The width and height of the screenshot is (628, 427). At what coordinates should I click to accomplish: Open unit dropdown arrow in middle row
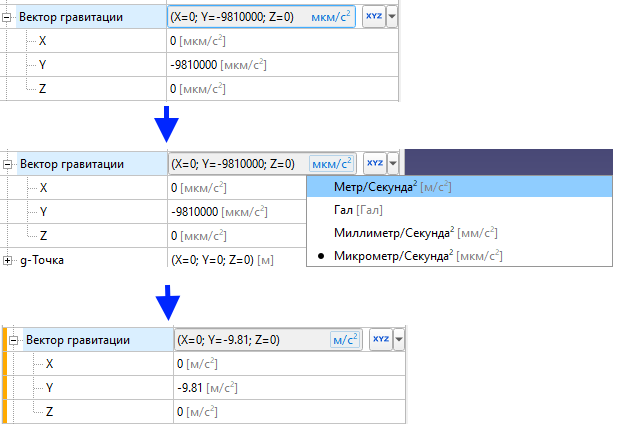click(393, 164)
